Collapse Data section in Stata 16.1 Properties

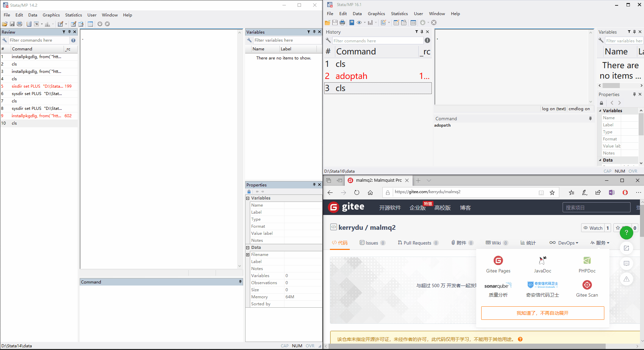point(600,160)
